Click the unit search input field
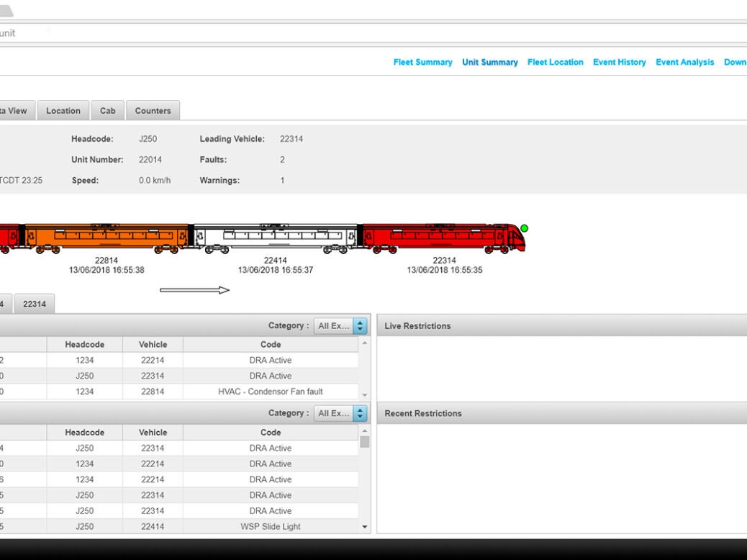This screenshot has width=747, height=560. (22, 32)
